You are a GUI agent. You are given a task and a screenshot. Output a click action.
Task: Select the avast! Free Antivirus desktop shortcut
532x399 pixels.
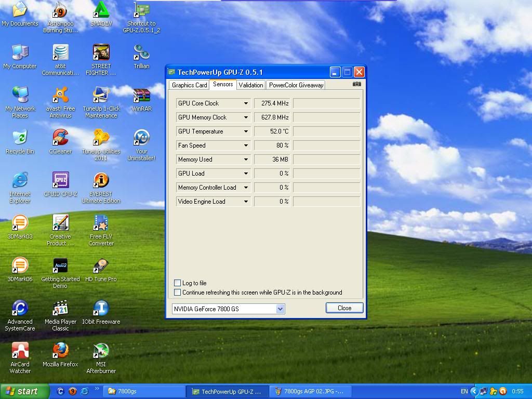(x=60, y=103)
